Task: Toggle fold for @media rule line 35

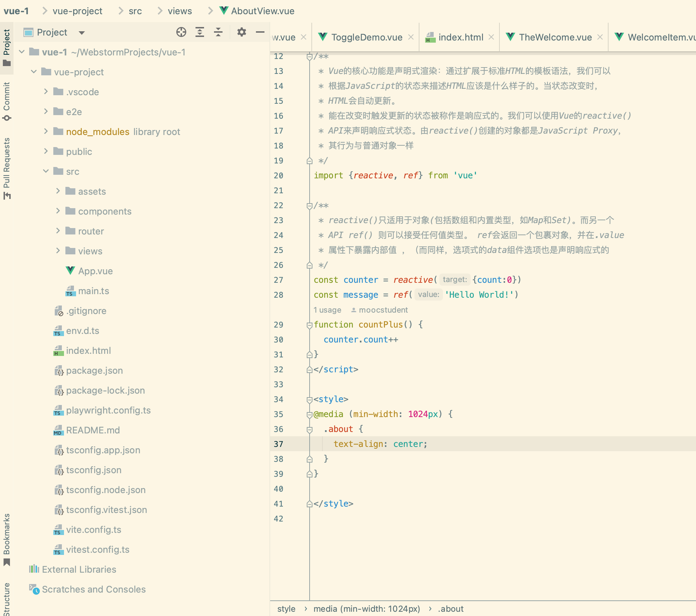Action: coord(310,415)
